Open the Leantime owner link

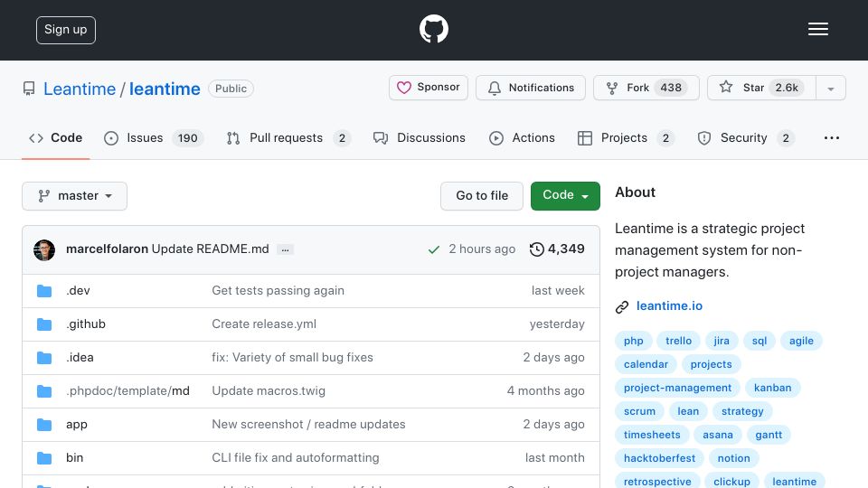[x=80, y=89]
